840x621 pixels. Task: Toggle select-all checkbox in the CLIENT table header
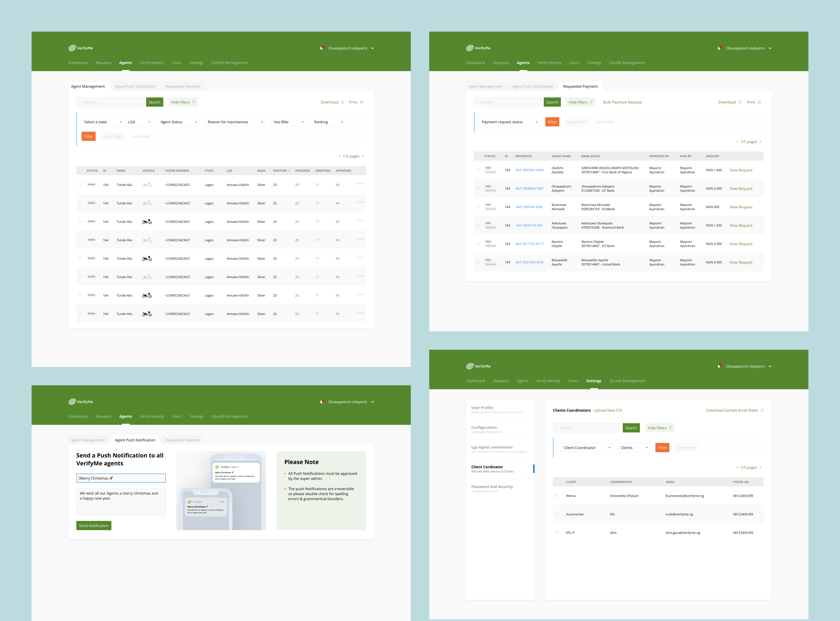tap(557, 482)
